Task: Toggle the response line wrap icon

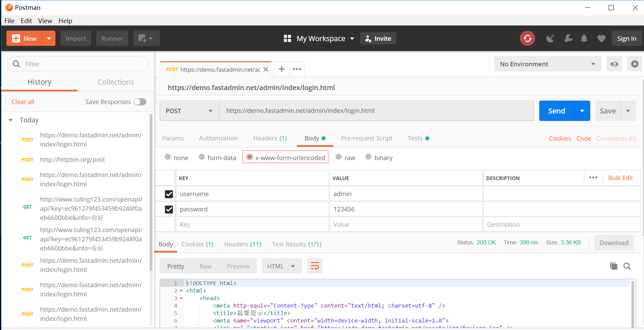Action: click(315, 266)
